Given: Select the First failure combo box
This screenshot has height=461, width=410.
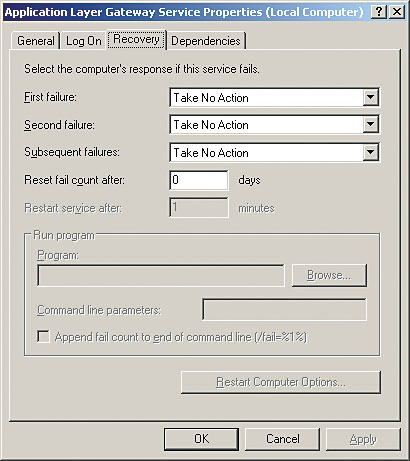Looking at the screenshot, I should pos(274,97).
